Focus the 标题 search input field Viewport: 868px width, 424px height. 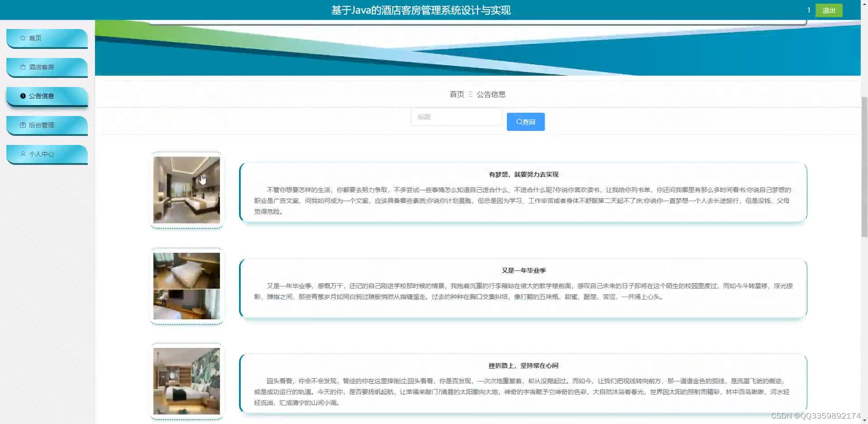point(456,117)
